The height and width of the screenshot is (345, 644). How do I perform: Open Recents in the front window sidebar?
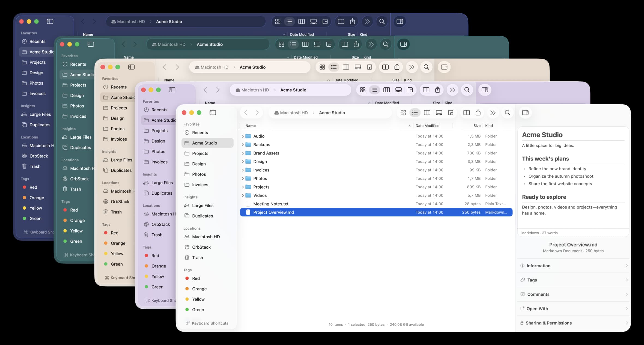(207, 133)
